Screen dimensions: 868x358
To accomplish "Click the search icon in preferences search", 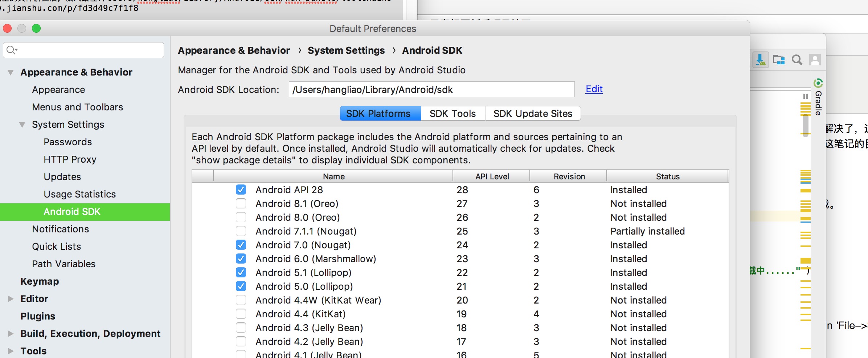I will tap(12, 50).
